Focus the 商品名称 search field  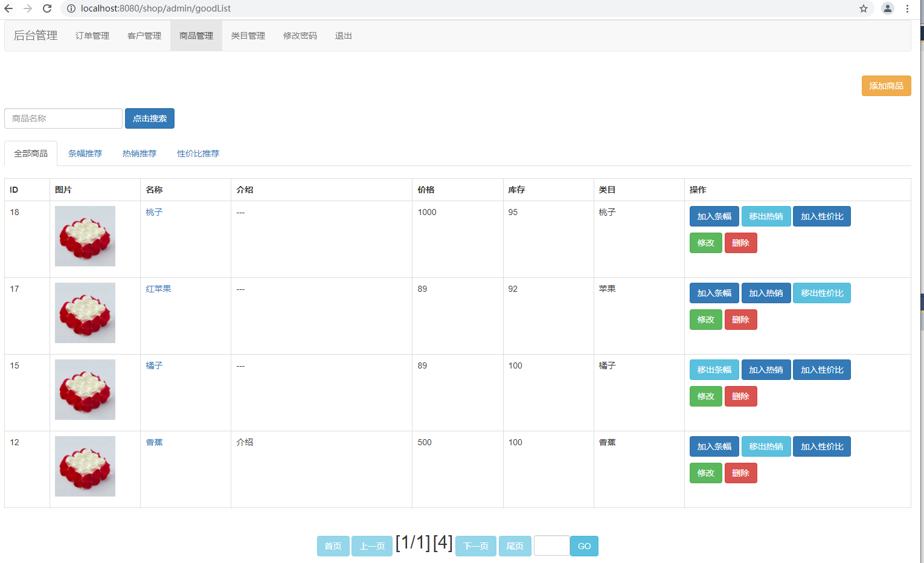[63, 118]
